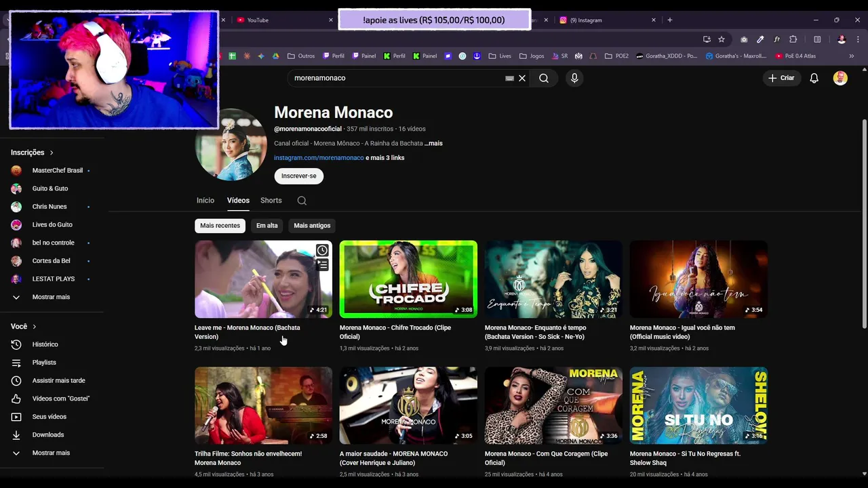
Task: Click the Criar button
Action: pos(781,78)
